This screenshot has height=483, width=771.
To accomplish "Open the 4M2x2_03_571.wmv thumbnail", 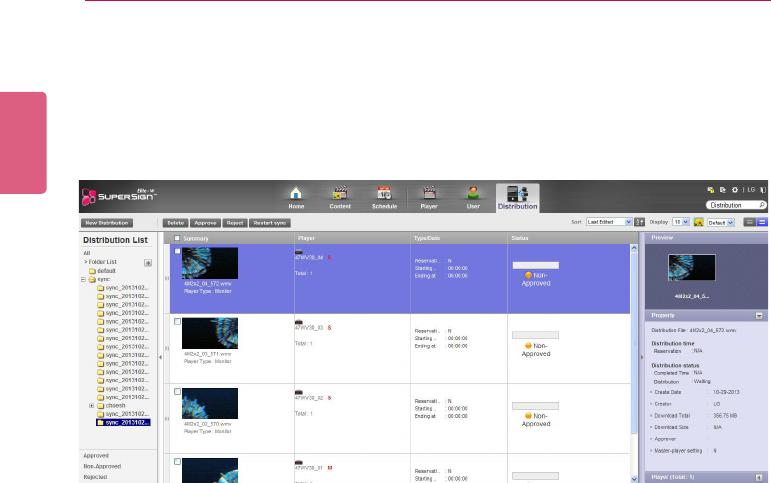I will pyautogui.click(x=210, y=333).
